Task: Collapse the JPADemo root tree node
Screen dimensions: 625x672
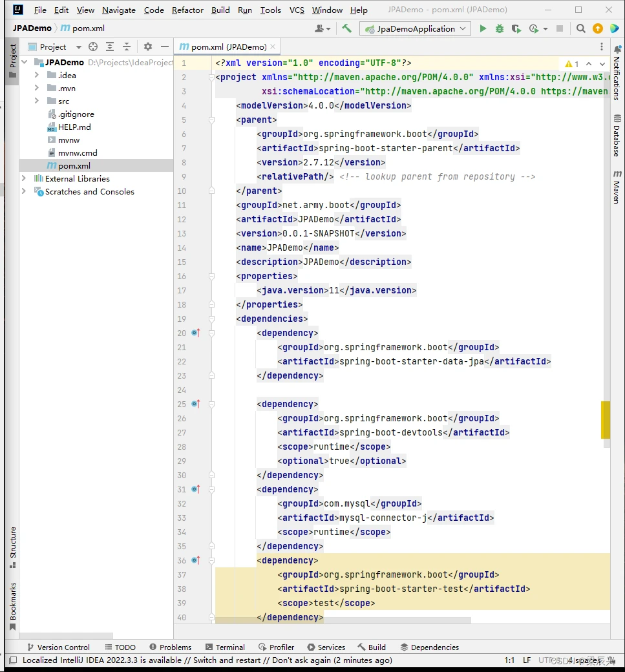Action: [25, 62]
